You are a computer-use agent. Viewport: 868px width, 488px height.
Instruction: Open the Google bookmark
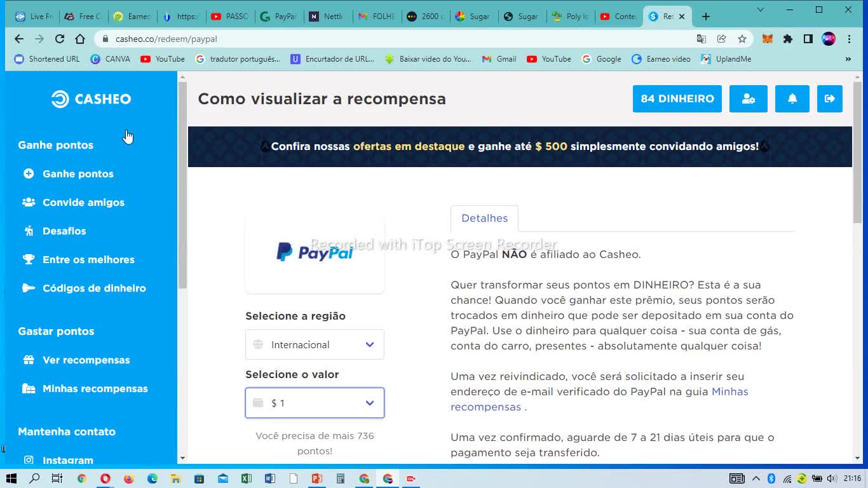tap(601, 59)
